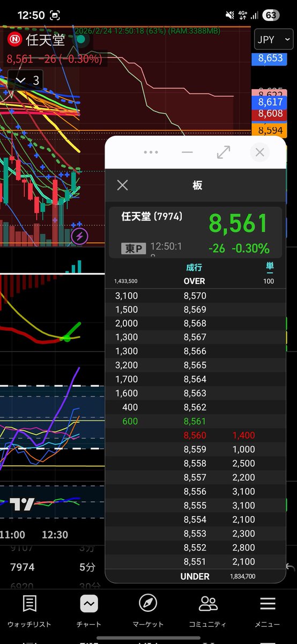Tap the 単 unit toggle label
The height and width of the screenshot is (644, 297).
(x=269, y=268)
